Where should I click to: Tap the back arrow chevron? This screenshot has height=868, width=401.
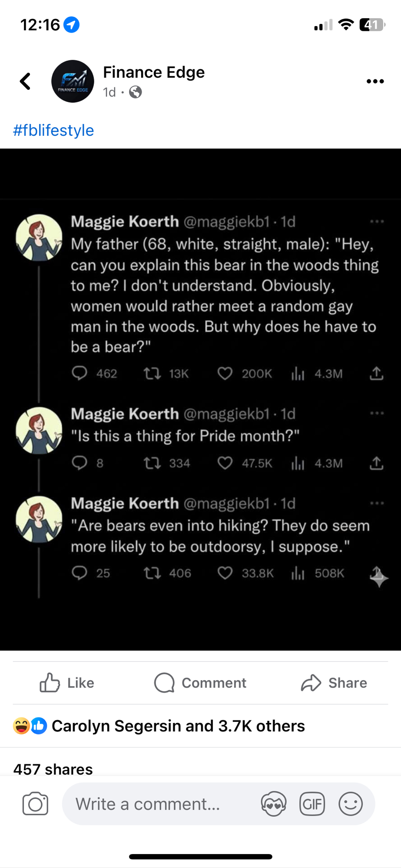(26, 81)
